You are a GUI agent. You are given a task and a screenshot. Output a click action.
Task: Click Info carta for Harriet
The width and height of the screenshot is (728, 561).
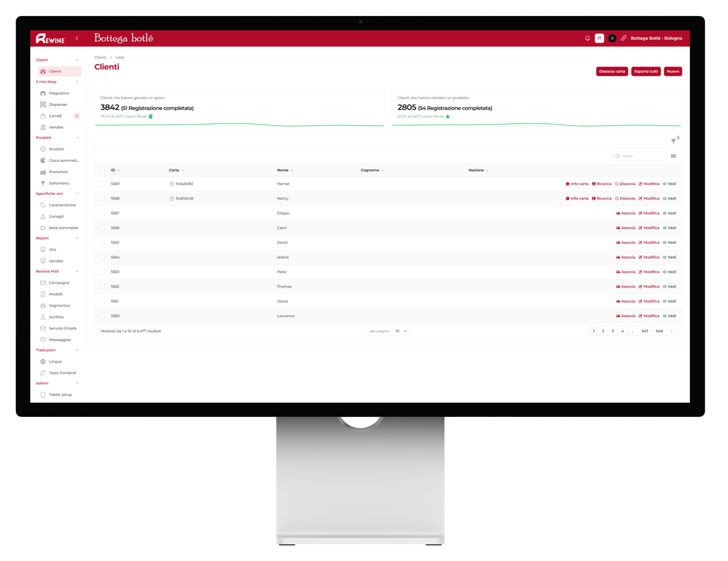(x=577, y=184)
